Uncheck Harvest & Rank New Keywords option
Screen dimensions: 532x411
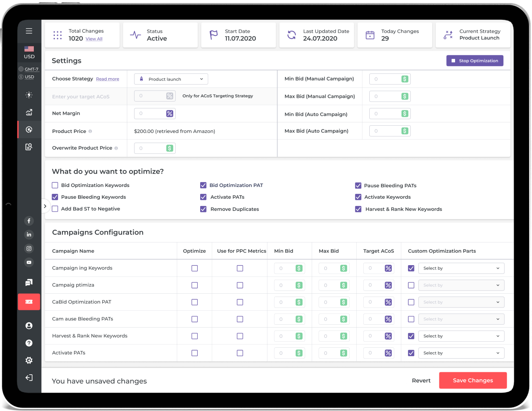[x=358, y=209]
